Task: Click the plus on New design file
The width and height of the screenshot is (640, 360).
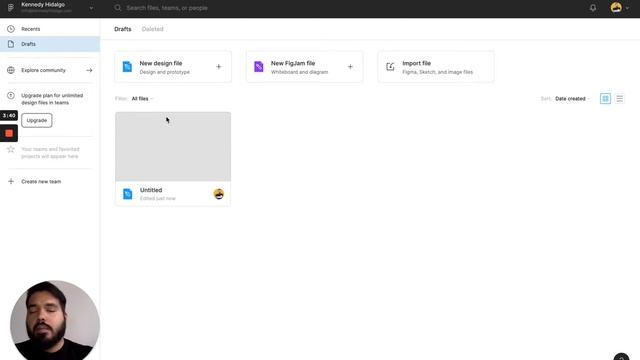Action: pos(219,67)
